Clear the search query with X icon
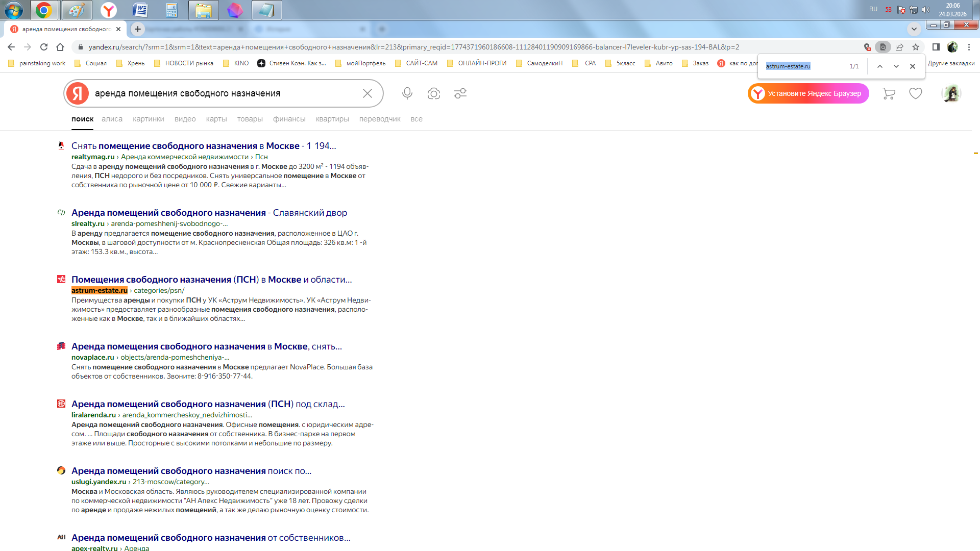Screen dimensions: 980x551 point(367,93)
